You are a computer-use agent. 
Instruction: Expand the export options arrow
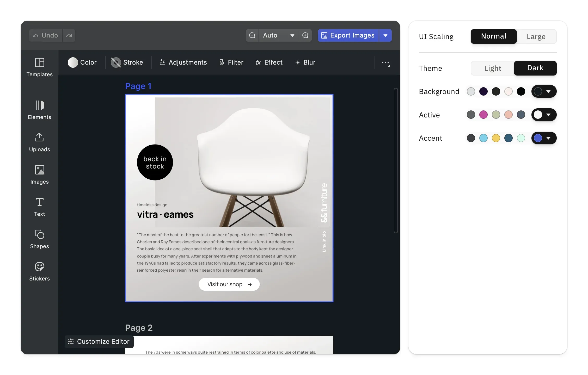385,35
